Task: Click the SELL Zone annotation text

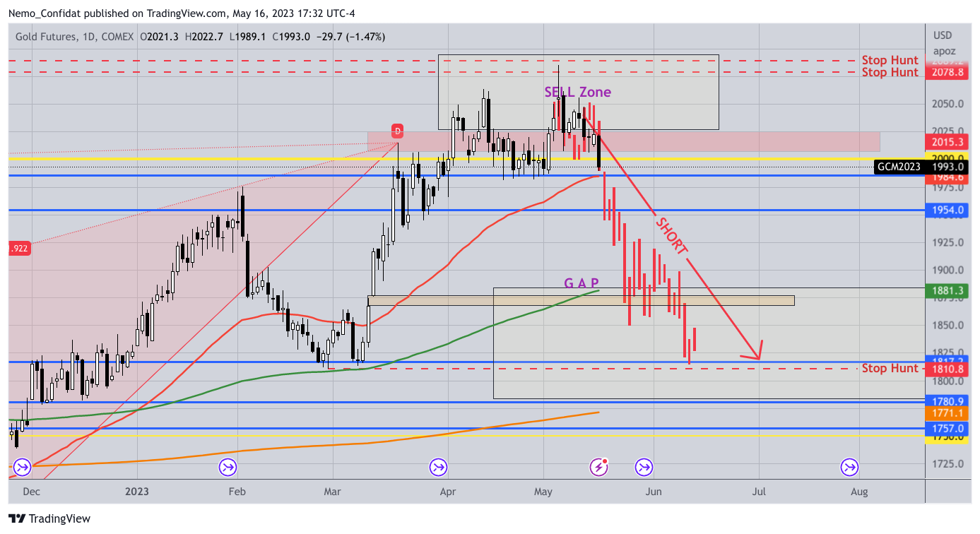Action: (577, 92)
